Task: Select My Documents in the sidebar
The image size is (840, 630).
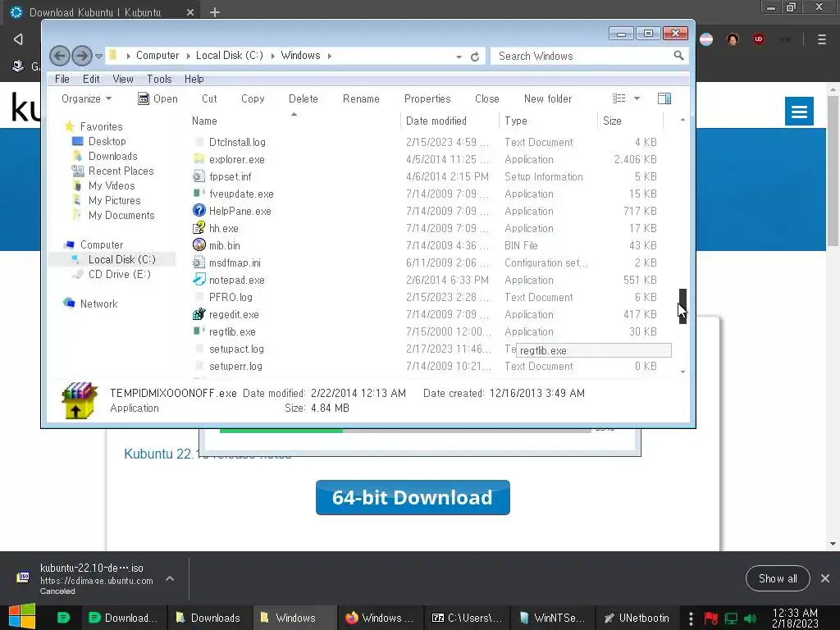Action: point(121,215)
